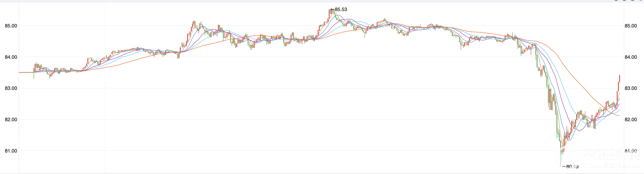Click the 81.00 label on right axis
Screen dimensions: 644x174
pos(631,151)
